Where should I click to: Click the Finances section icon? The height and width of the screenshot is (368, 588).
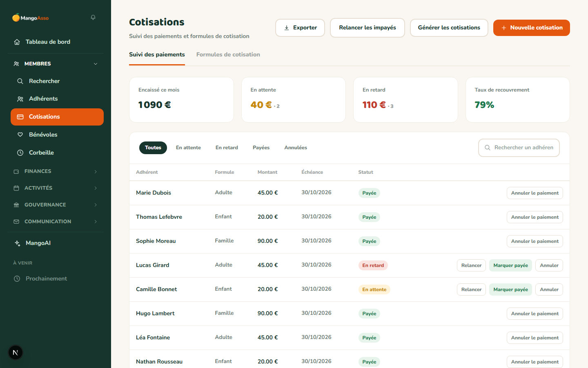pos(16,171)
